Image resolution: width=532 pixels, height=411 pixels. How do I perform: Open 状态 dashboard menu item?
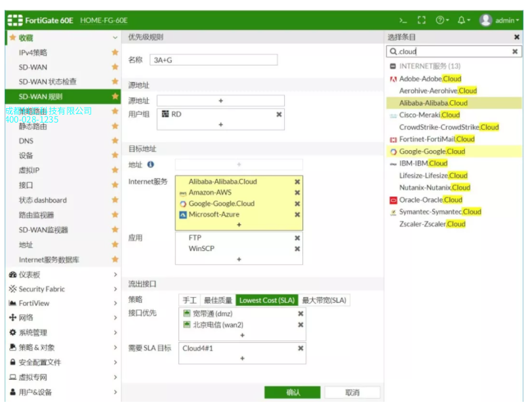[x=43, y=200]
